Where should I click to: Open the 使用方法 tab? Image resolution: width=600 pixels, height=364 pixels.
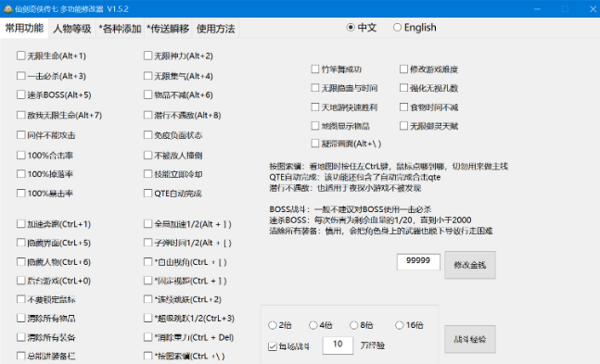coord(215,29)
